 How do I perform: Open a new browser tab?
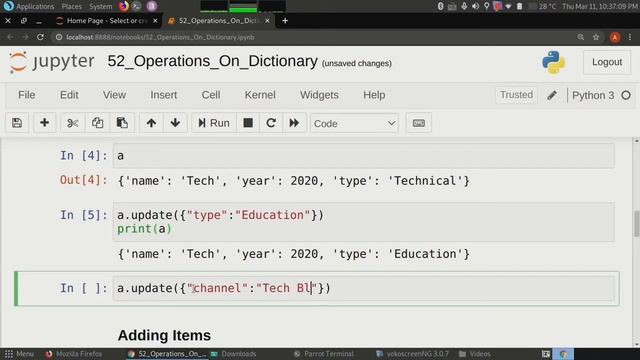coord(285,20)
